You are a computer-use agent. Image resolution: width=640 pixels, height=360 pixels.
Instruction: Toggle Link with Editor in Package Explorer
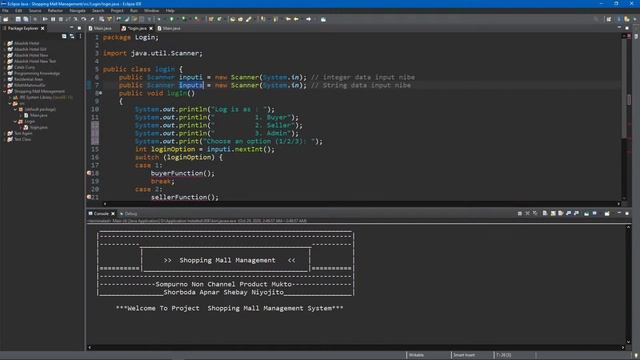(72, 36)
